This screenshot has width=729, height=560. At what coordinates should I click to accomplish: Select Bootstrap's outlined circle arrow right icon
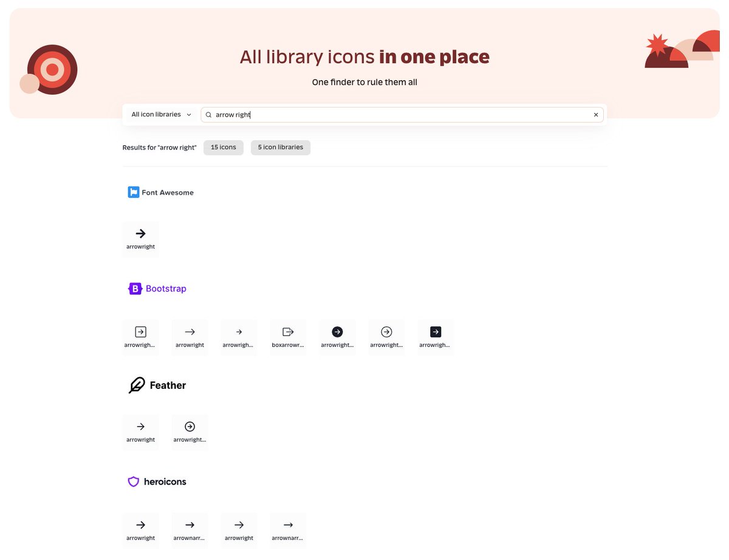(x=386, y=337)
